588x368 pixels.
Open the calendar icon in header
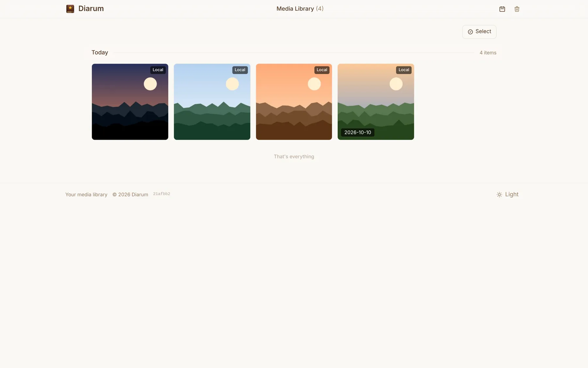(502, 9)
